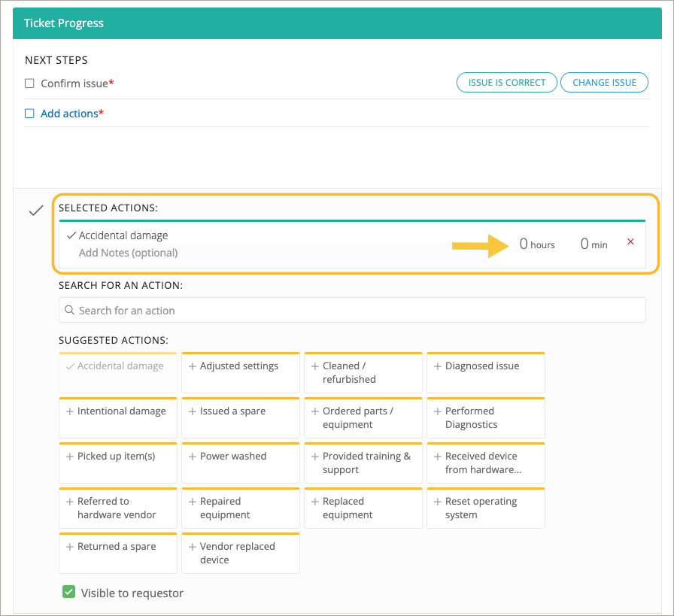Remove Accidental damage with red X
The height and width of the screenshot is (616, 674).
(x=630, y=241)
